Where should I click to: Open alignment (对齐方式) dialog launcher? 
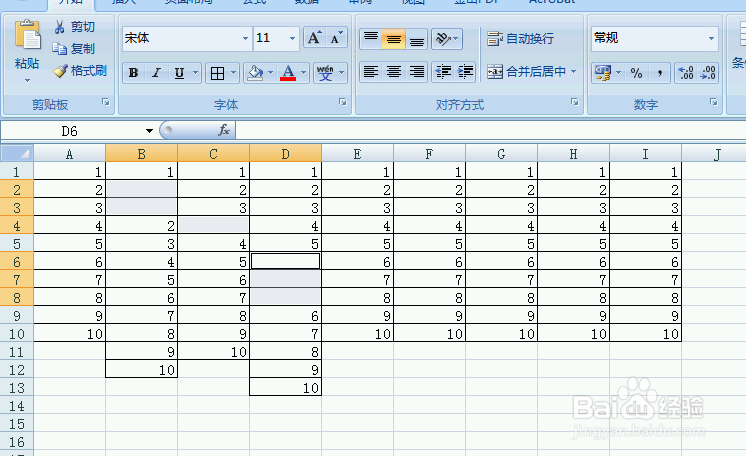[x=575, y=102]
